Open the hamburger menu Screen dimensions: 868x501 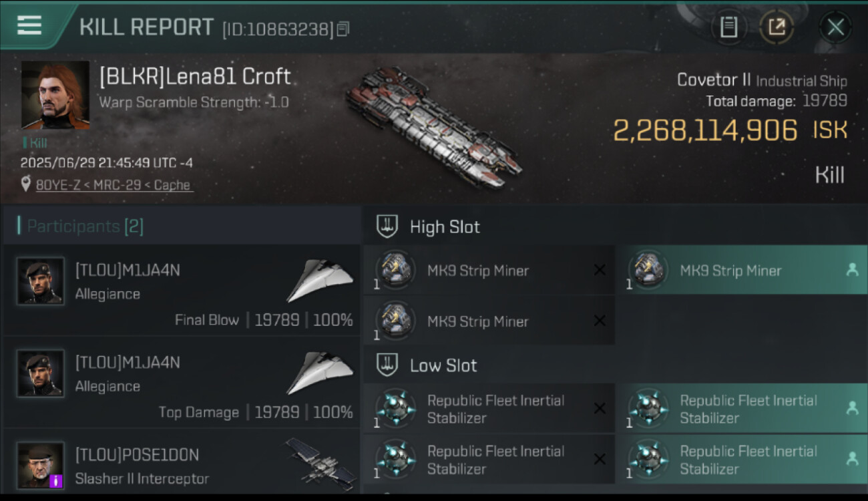[29, 26]
